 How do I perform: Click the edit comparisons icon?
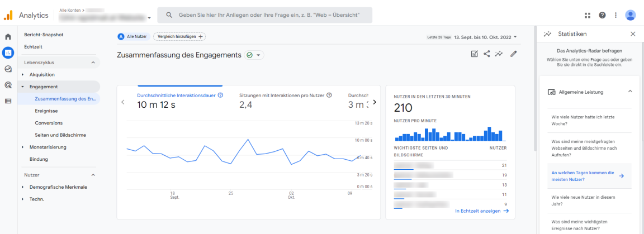[474, 54]
